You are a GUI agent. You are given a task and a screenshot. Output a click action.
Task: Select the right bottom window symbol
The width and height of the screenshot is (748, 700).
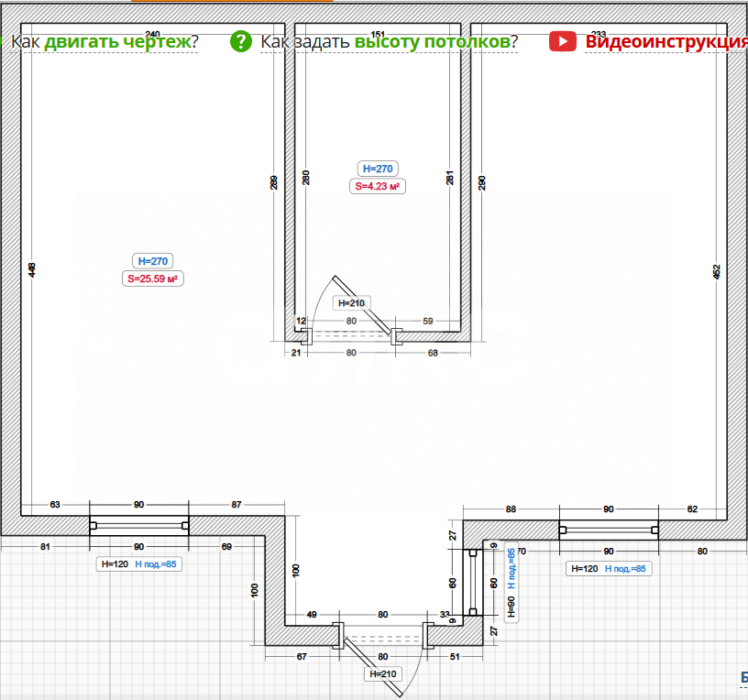(x=609, y=529)
